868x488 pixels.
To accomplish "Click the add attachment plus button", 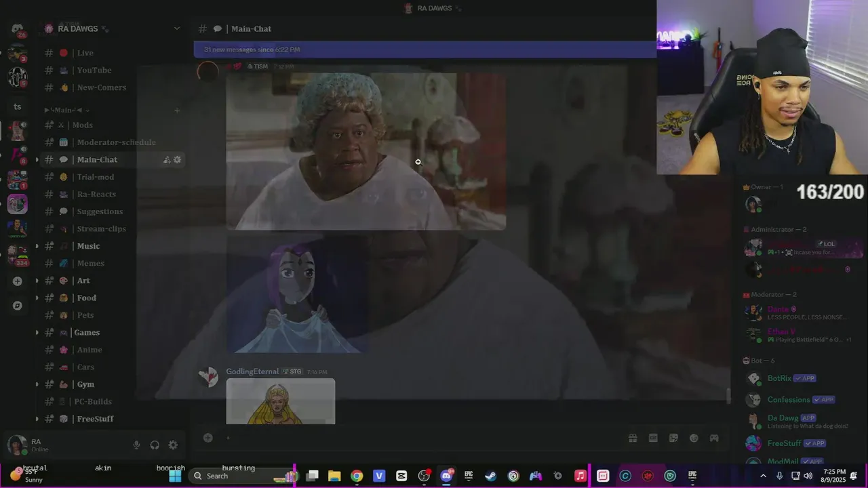I will tap(208, 438).
